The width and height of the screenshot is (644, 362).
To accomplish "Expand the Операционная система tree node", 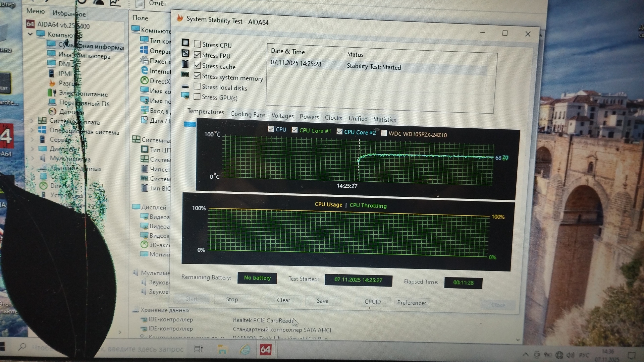I will [32, 129].
